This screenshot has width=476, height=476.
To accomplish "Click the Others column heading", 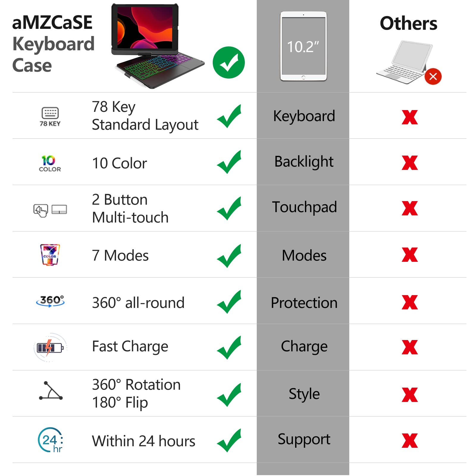I will (408, 24).
